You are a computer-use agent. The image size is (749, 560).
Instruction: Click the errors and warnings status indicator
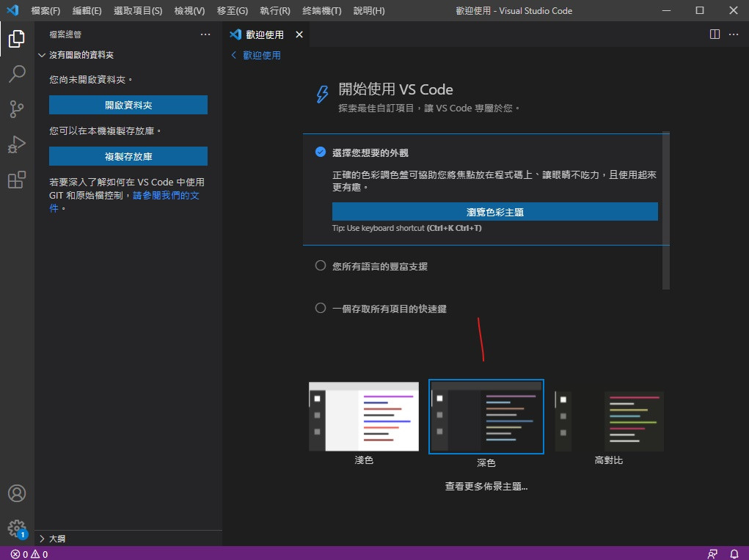[x=29, y=554]
